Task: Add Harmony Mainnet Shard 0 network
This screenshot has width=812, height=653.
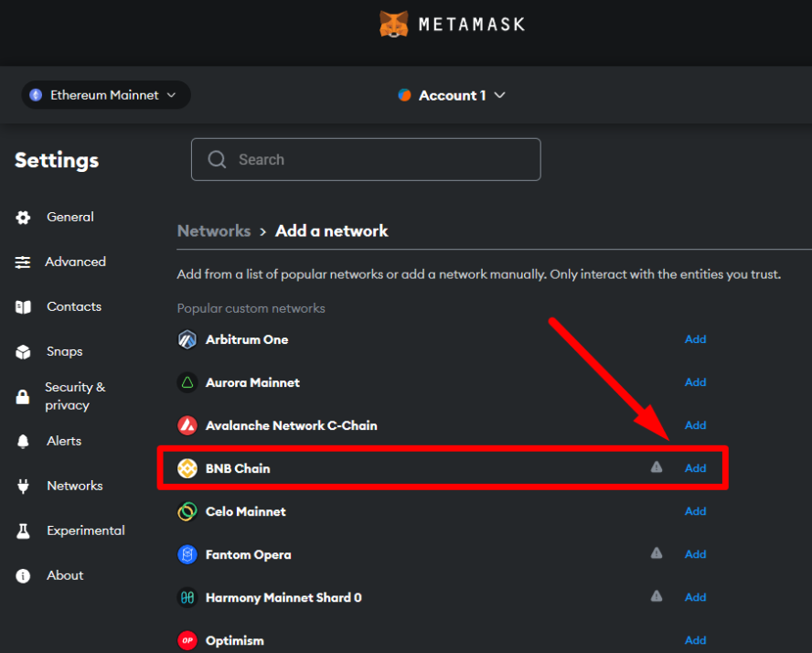Action: pos(695,597)
